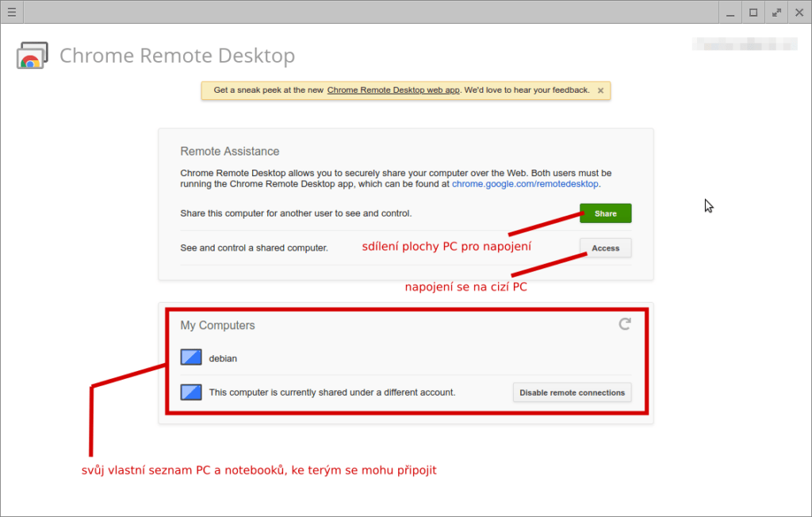Maximize the Chrome Remote Desktop window
The width and height of the screenshot is (812, 517).
pyautogui.click(x=753, y=12)
